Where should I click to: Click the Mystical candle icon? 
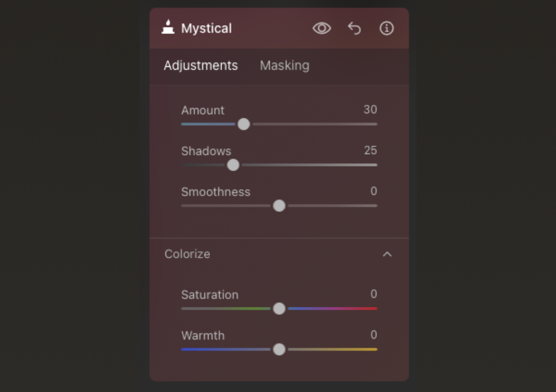click(168, 27)
